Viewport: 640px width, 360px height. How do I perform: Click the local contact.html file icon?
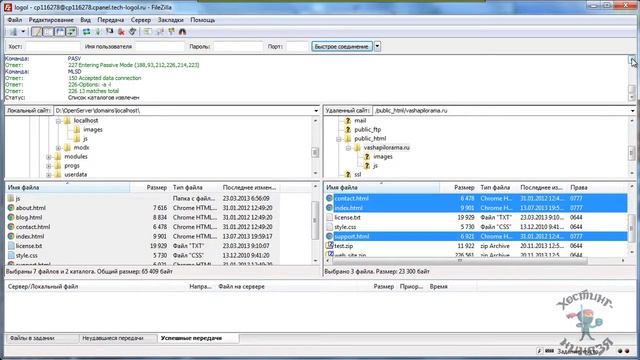[11, 227]
